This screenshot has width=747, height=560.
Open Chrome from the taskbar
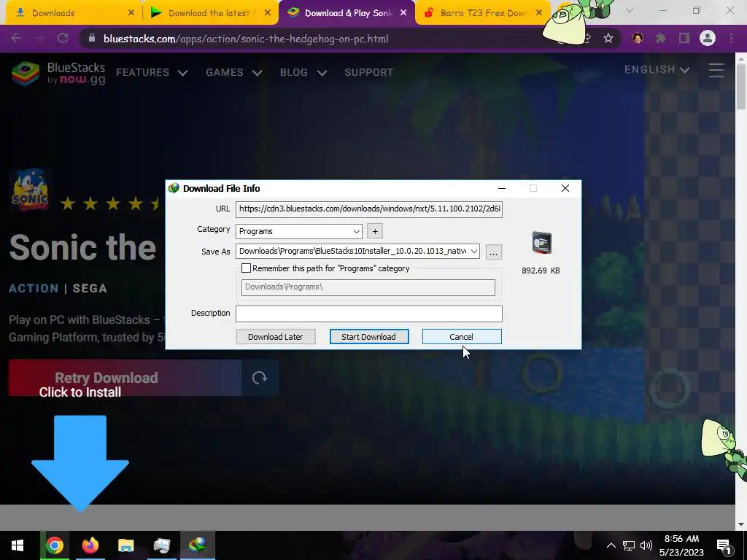55,545
